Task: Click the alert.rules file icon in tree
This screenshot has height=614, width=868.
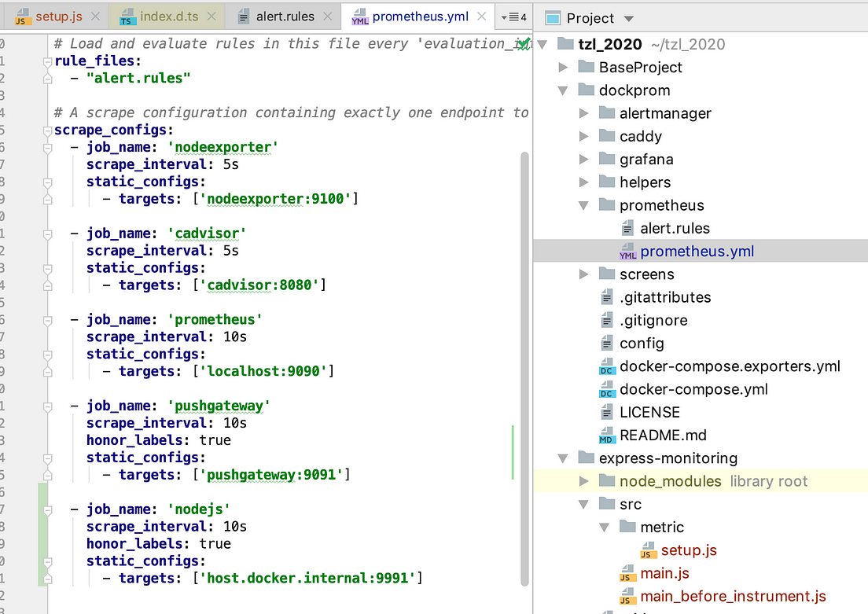Action: (x=627, y=228)
